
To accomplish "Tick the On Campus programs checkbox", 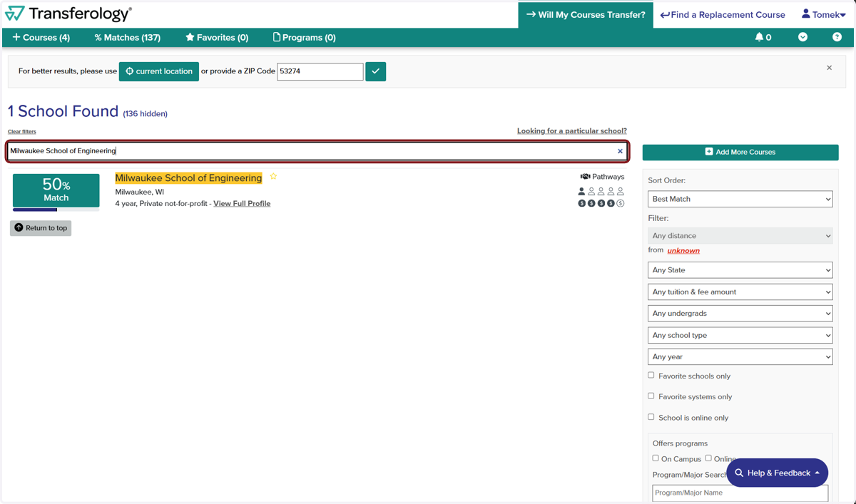I will 656,458.
